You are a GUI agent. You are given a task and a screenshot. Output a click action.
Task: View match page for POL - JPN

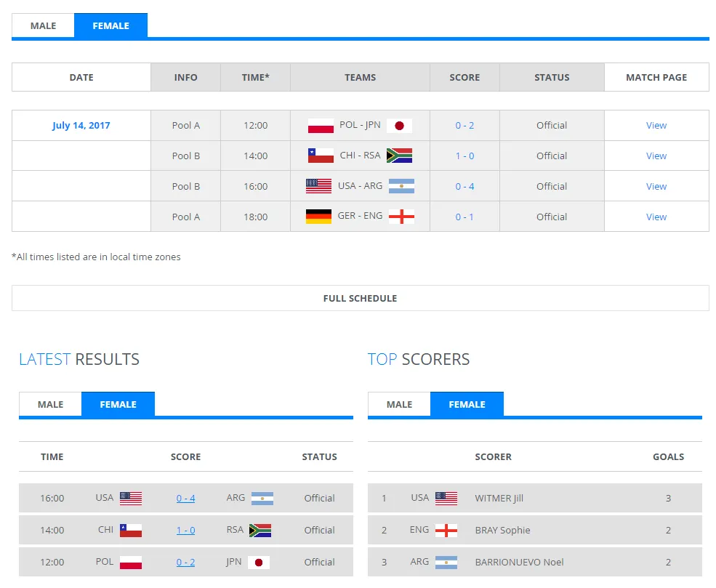pyautogui.click(x=656, y=126)
